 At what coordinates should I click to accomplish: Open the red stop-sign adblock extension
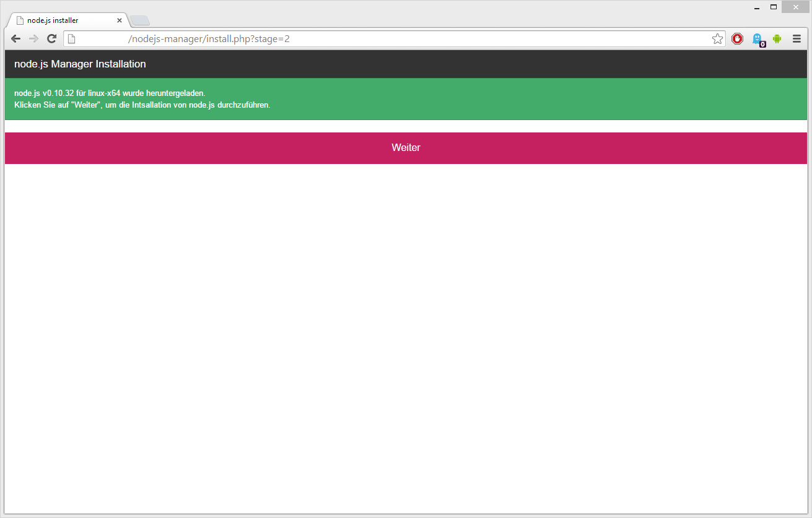(737, 39)
